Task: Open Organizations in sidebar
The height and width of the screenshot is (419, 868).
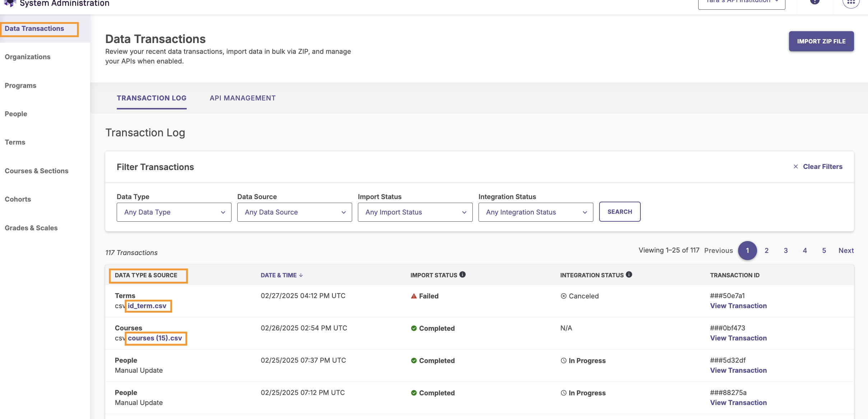Action: [x=28, y=57]
